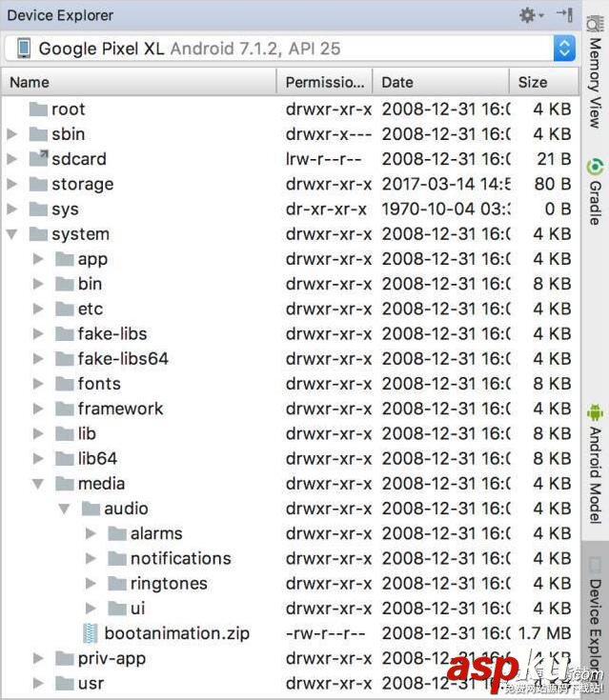Select the alarms folder icon
This screenshot has height=700, width=609.
coord(117,533)
